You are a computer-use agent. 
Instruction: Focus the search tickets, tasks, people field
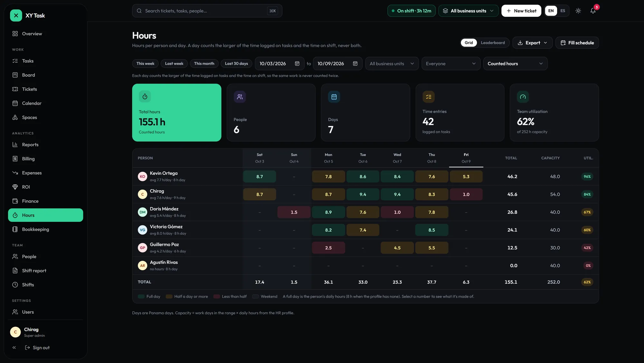(207, 11)
